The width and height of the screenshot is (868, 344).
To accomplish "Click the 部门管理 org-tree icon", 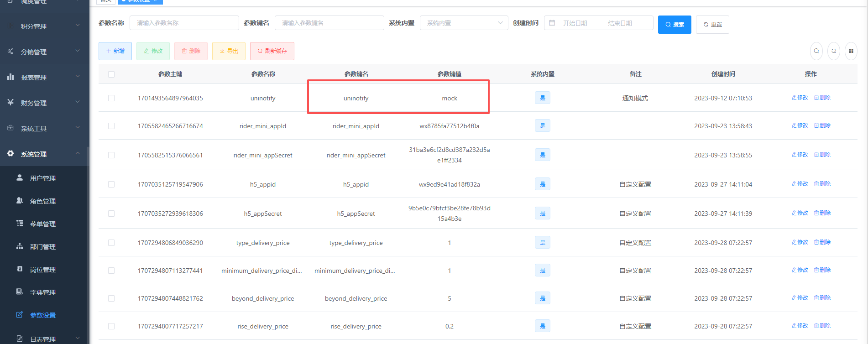I will [20, 246].
